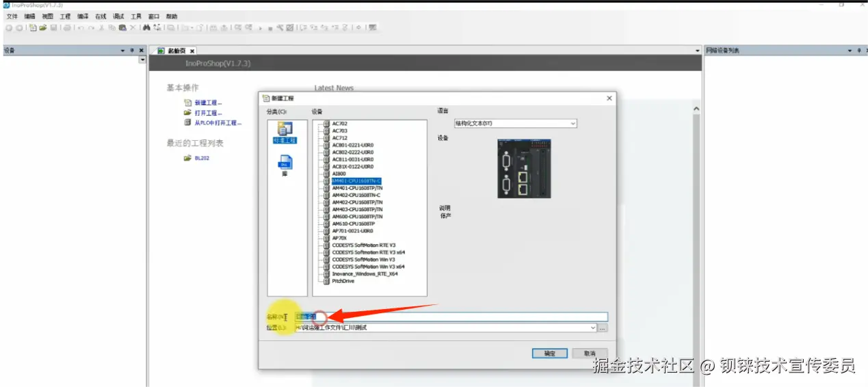The width and height of the screenshot is (868, 387).
Task: Click the browse ... button beside 位置
Action: (603, 328)
